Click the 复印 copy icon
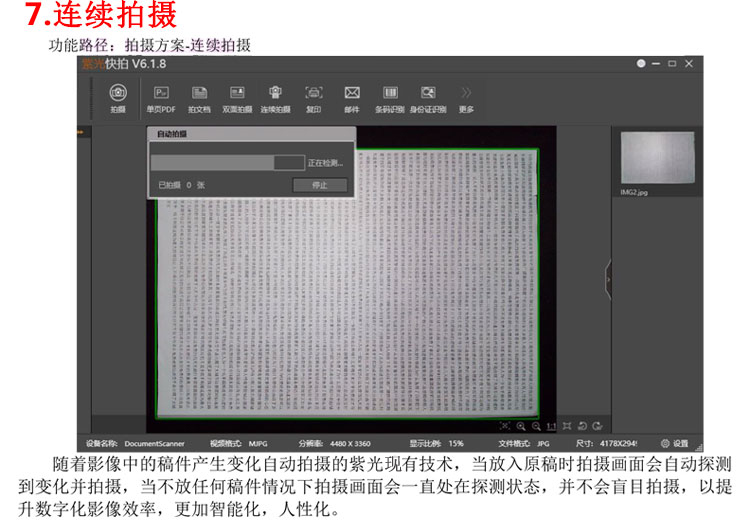750x532 pixels. click(313, 94)
